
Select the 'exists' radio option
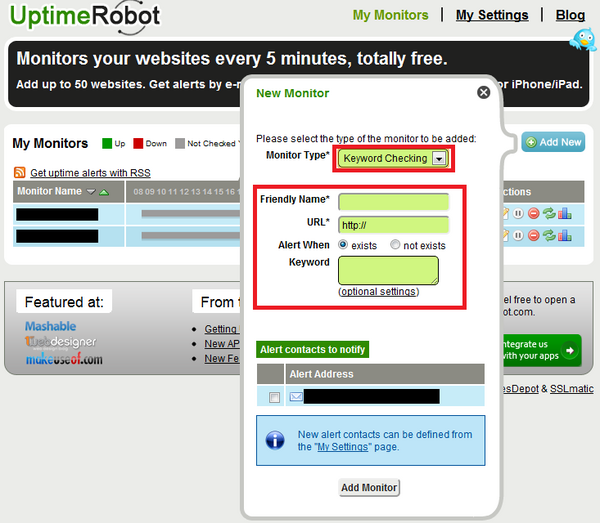[343, 244]
